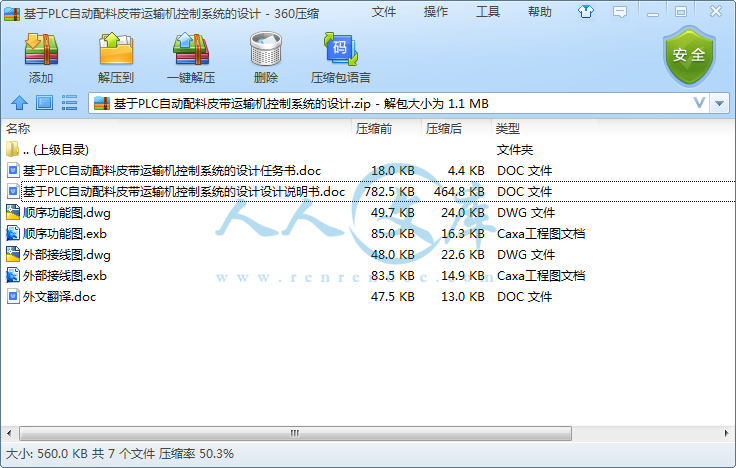Switch to the large icon view
Viewport: 736px width, 468px height.
point(45,103)
